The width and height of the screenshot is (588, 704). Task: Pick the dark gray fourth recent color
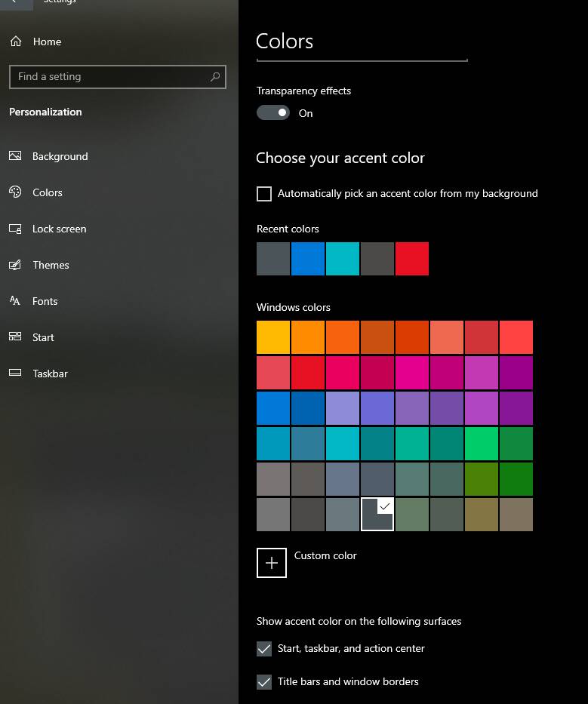tap(377, 259)
